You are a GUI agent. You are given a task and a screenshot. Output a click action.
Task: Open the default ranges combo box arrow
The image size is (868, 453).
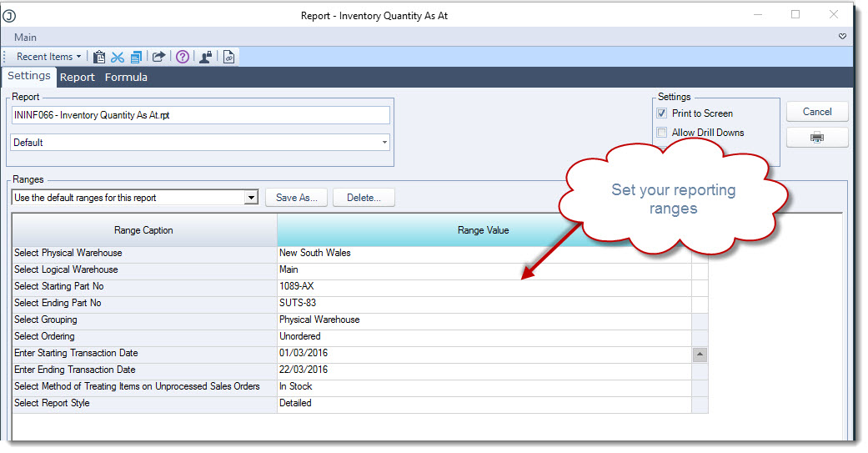tap(251, 198)
